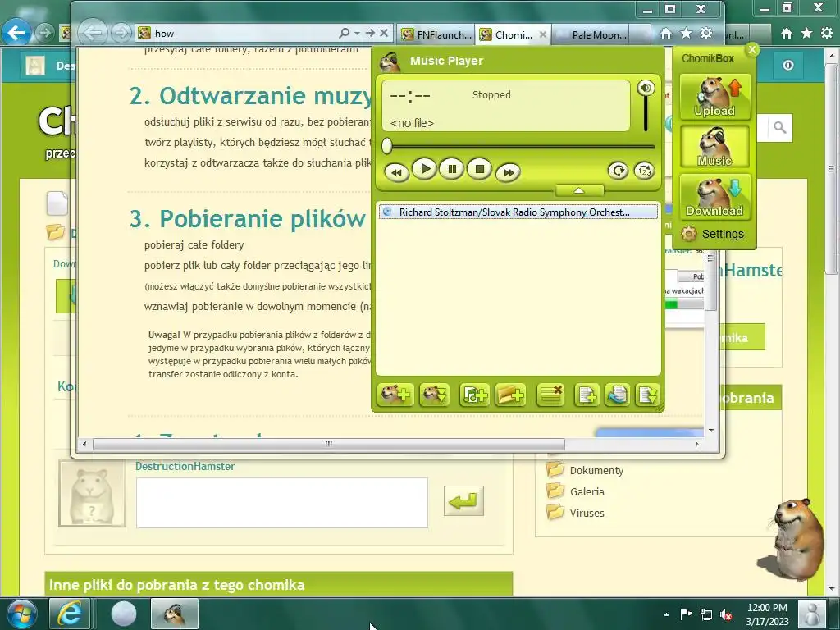
Task: Create new playlist with document-plus icon
Action: pyautogui.click(x=587, y=395)
